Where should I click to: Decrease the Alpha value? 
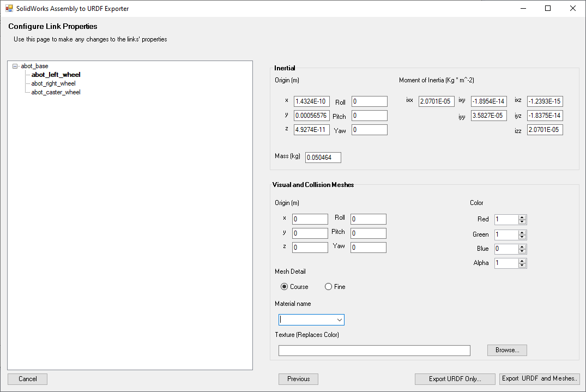click(x=522, y=266)
